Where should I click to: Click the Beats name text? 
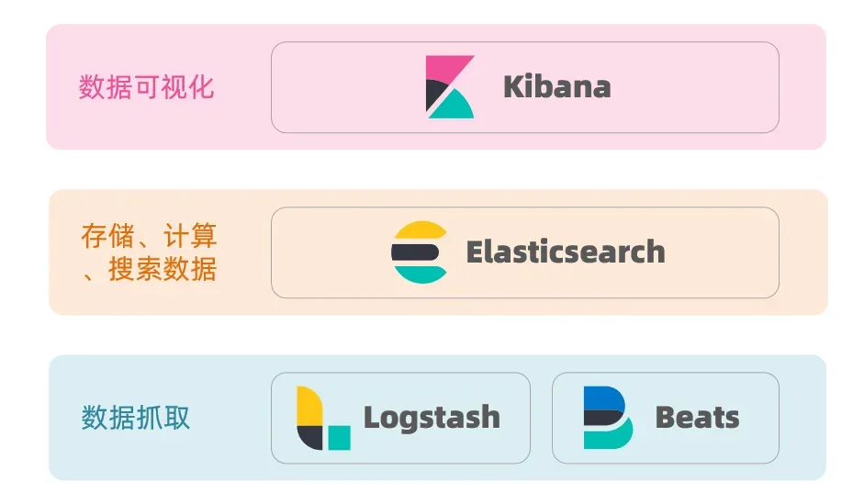697,418
